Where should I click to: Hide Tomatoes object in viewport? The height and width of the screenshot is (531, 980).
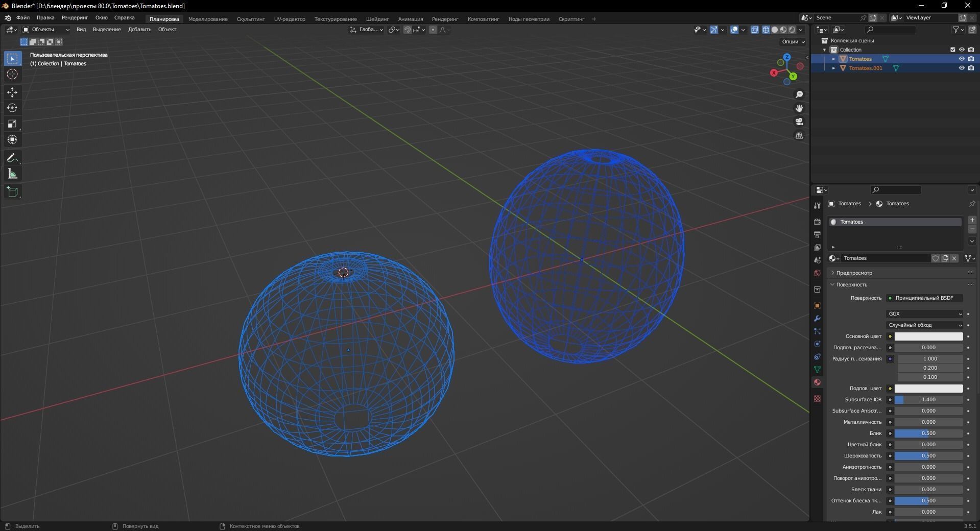[962, 59]
